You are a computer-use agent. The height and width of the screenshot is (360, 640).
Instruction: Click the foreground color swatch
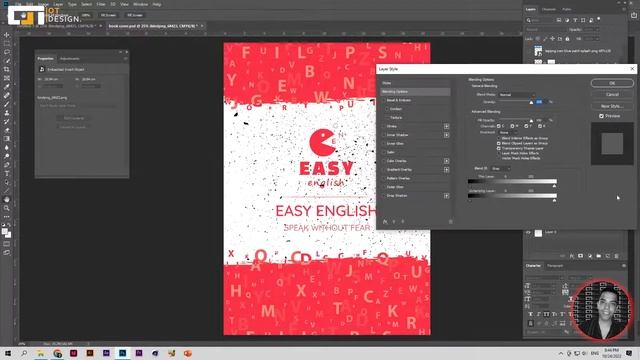(4, 231)
